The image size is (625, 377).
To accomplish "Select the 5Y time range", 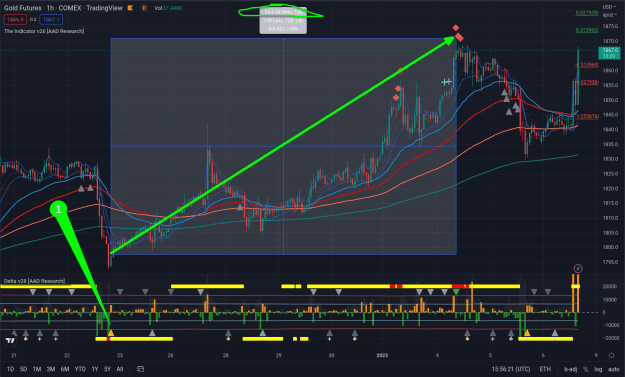I will click(107, 369).
